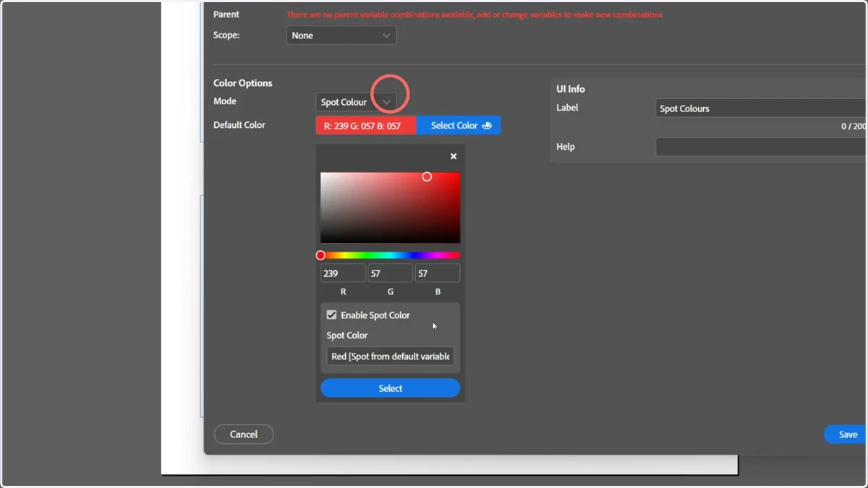This screenshot has height=488, width=868.
Task: Click the palette icon on Select Color button
Action: 487,126
